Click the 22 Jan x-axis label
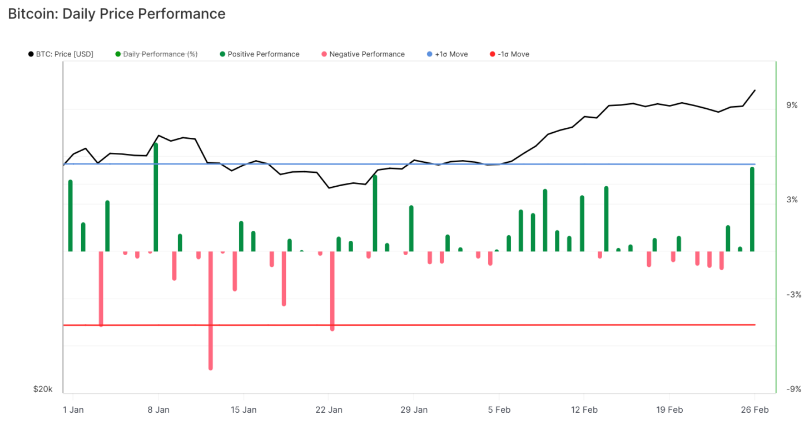The image size is (812, 423). click(x=328, y=410)
